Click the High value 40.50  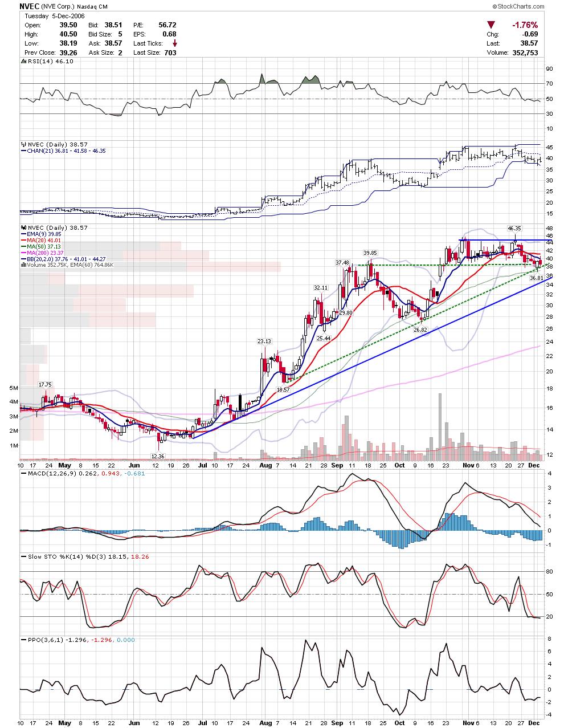click(x=69, y=34)
